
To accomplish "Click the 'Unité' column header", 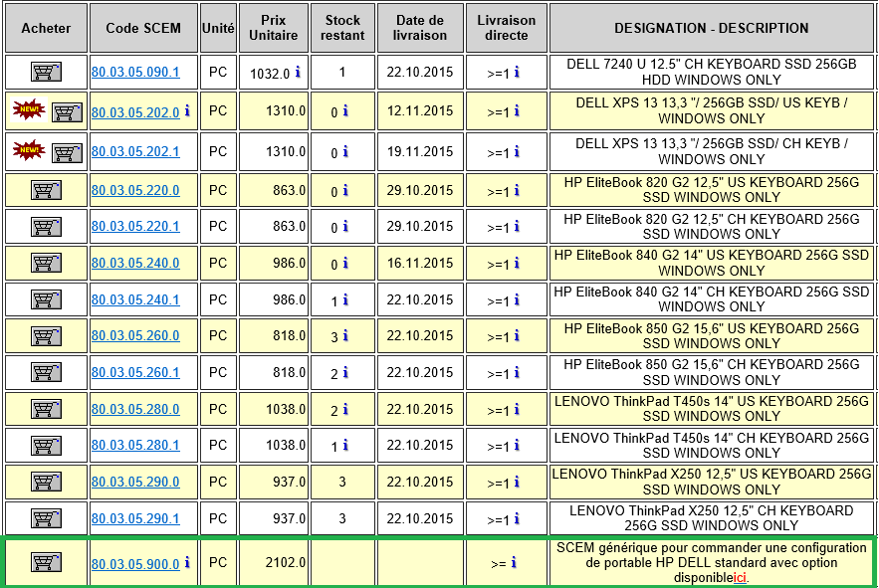I will 218,28.
